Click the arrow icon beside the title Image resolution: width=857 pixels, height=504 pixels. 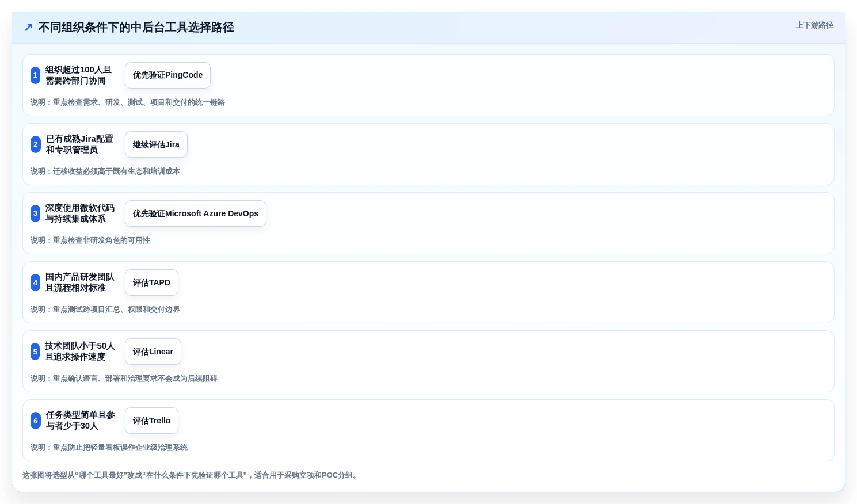(x=28, y=28)
